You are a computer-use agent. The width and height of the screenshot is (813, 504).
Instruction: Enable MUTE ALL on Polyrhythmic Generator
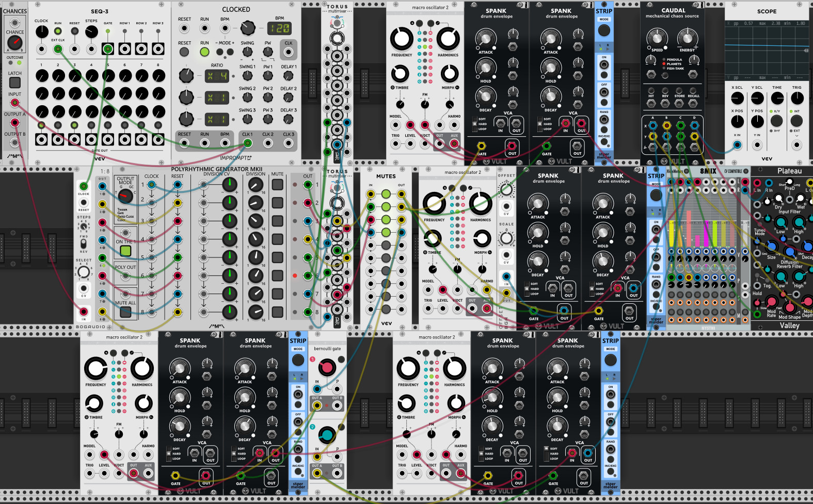125,312
